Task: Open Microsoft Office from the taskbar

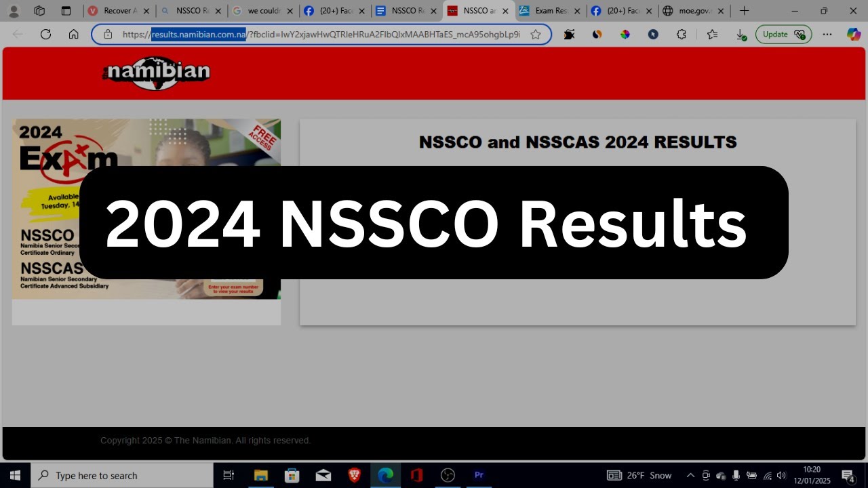Action: coord(416,475)
